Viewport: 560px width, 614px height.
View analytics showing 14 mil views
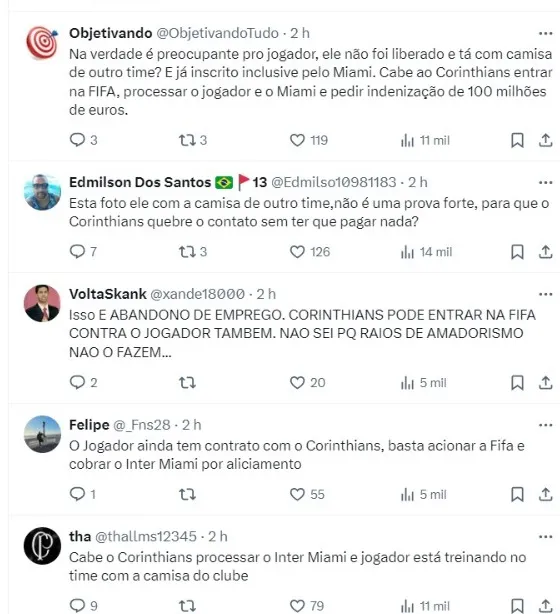426,252
